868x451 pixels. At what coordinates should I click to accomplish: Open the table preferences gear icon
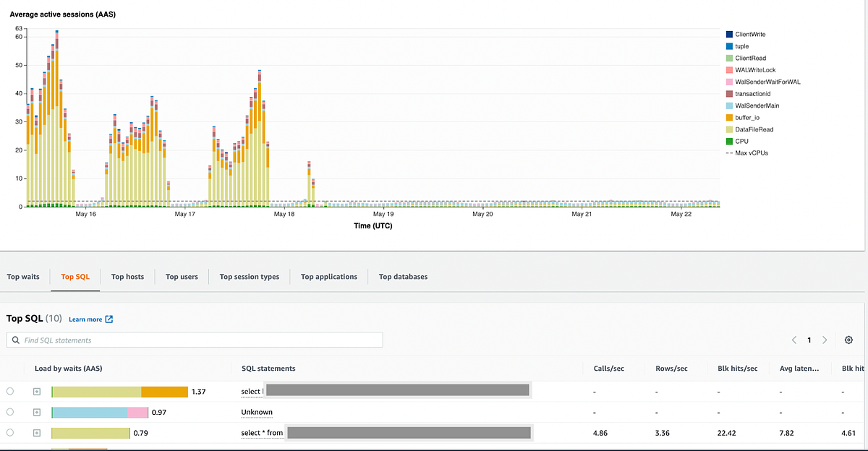[x=848, y=340]
